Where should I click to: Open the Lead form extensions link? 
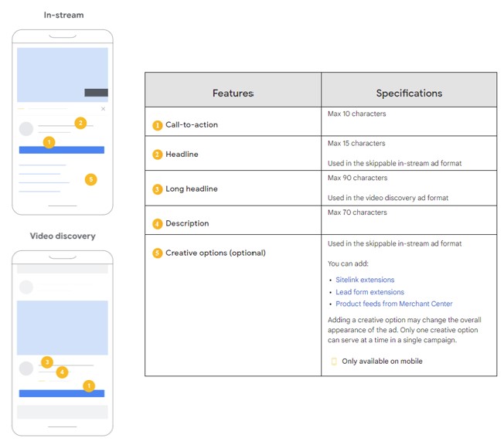[369, 292]
